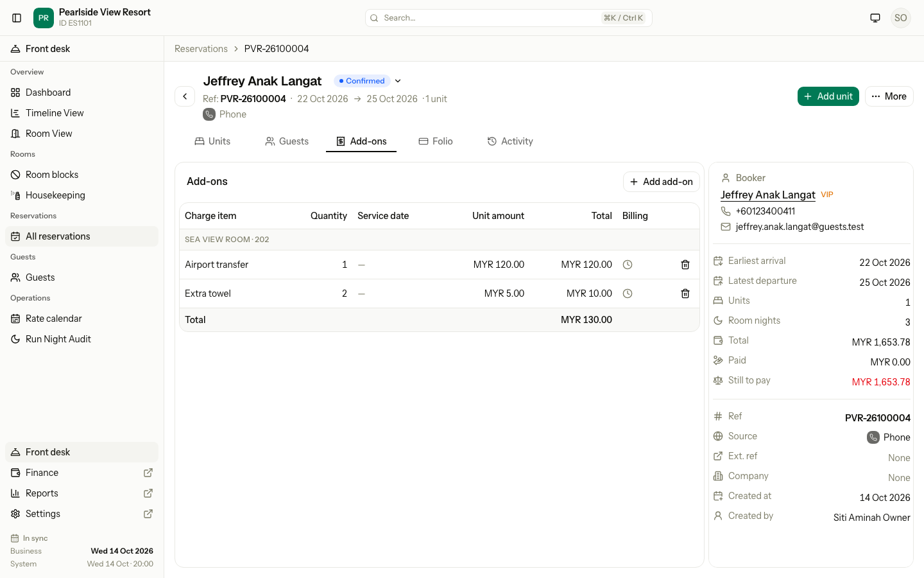Switch to the Activity tab
This screenshot has width=924, height=578.
coord(510,141)
